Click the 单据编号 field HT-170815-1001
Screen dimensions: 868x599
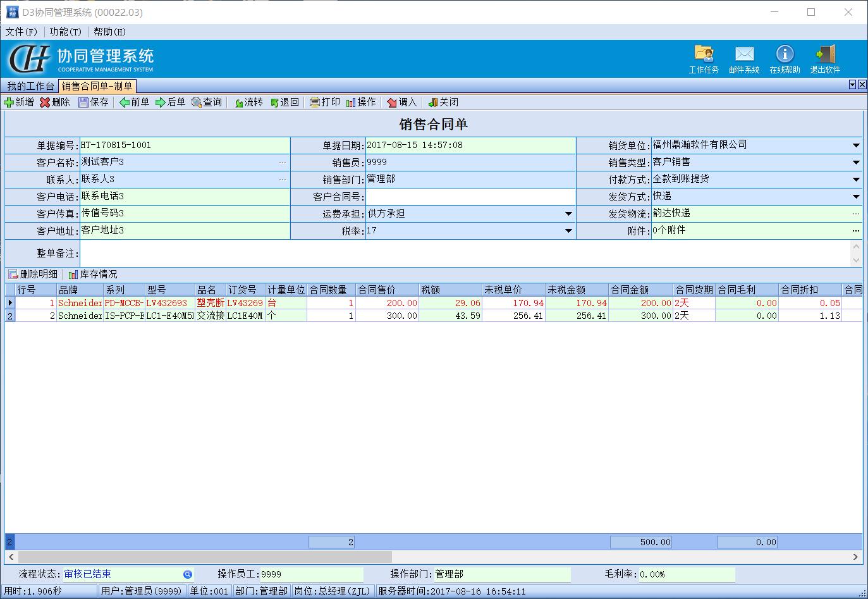(x=185, y=145)
